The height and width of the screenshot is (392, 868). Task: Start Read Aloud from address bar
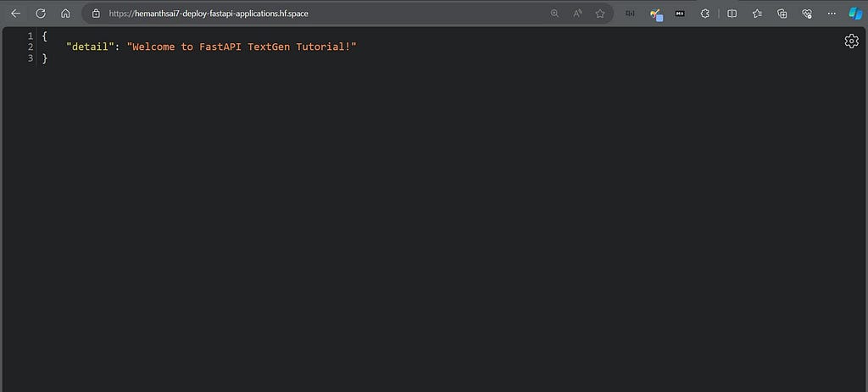(577, 14)
